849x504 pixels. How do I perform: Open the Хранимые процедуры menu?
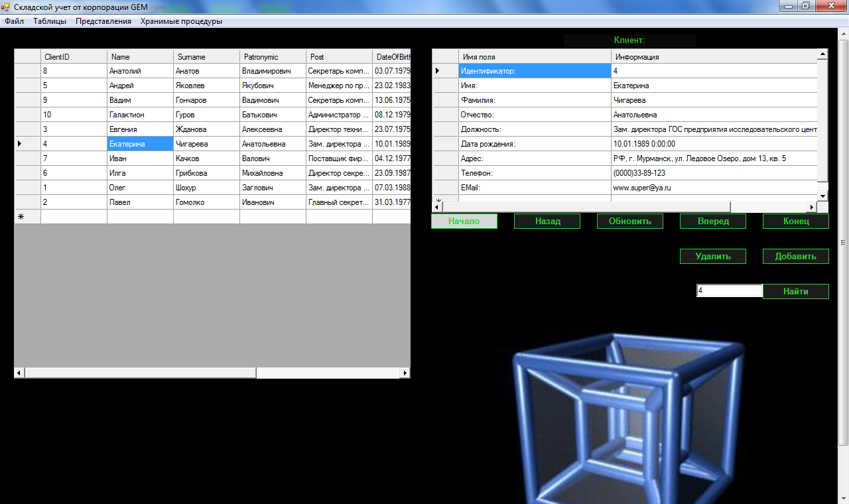181,21
